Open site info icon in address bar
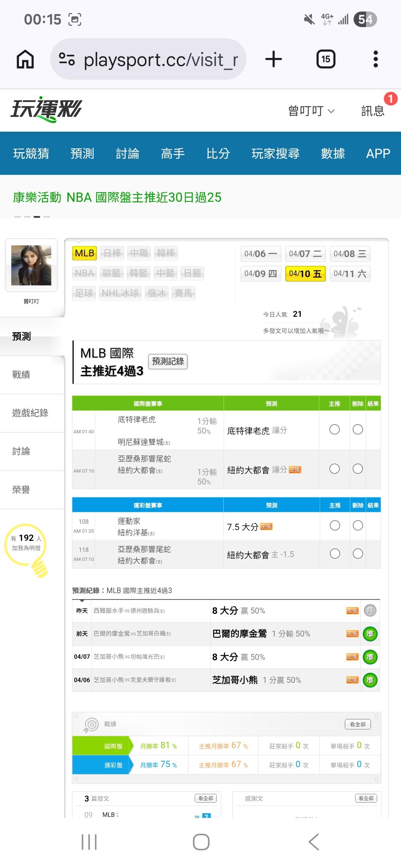This screenshot has width=401, height=868. (67, 59)
